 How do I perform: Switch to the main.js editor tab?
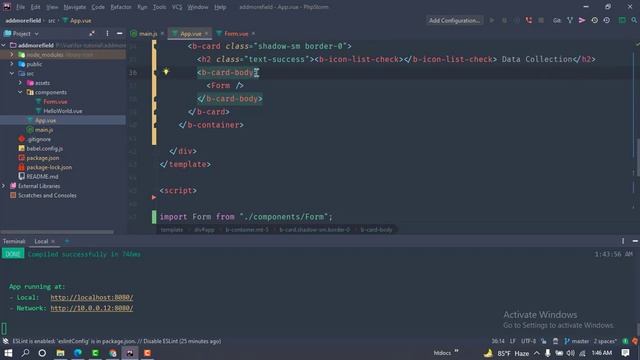click(x=147, y=34)
